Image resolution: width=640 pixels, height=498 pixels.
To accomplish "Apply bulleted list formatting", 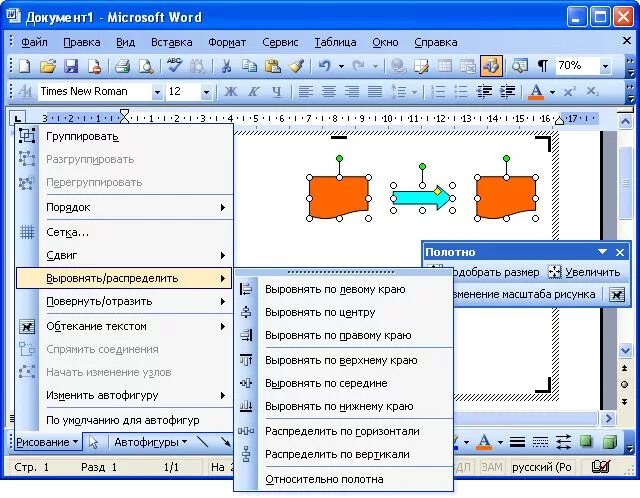I will coord(461,91).
